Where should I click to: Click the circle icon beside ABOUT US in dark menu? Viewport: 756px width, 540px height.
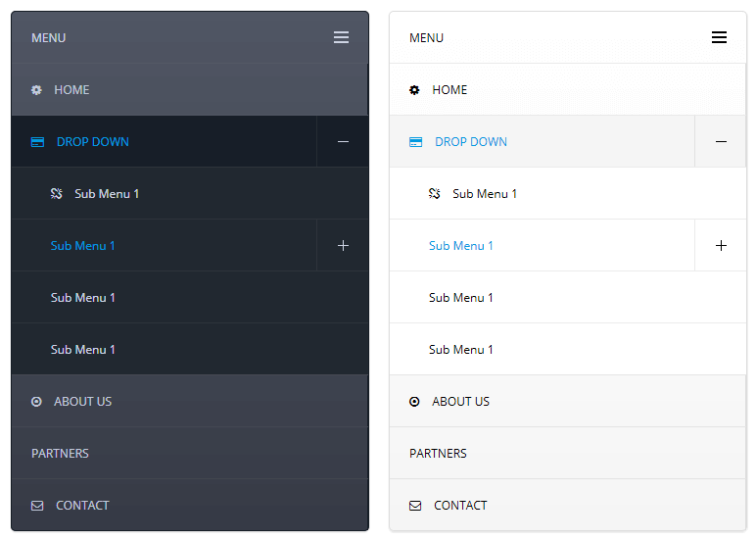coord(36,402)
